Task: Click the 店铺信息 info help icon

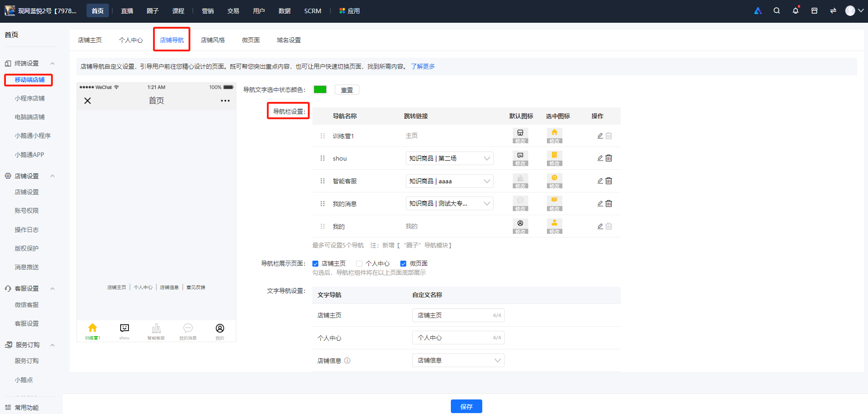Action: (347, 361)
